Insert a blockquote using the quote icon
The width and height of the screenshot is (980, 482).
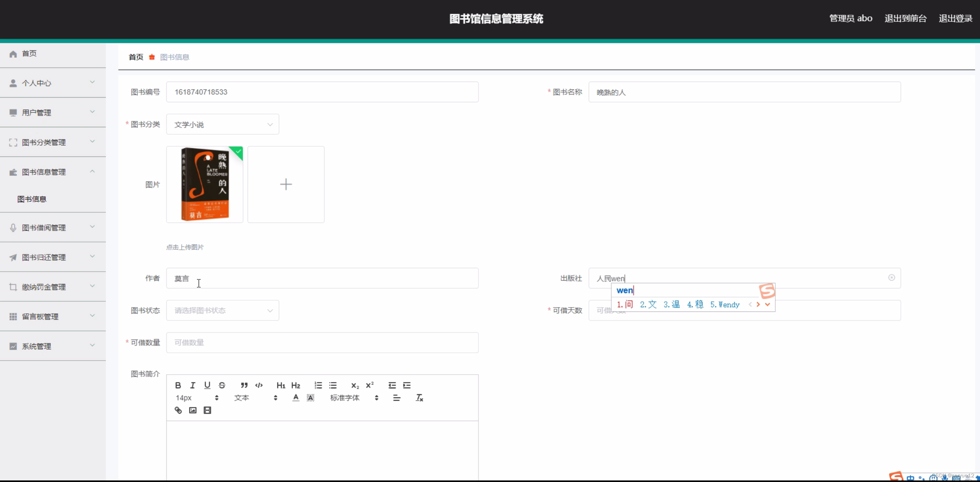244,385
